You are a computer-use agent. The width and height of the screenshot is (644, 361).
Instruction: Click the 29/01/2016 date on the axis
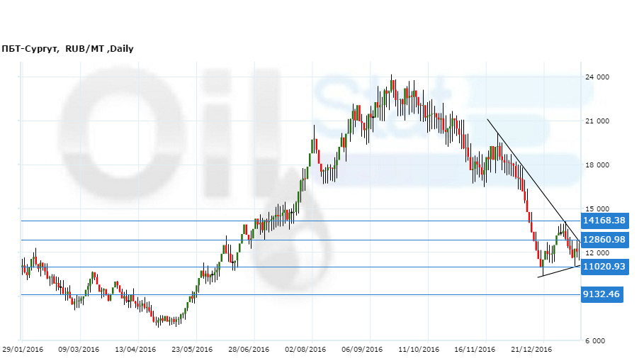pyautogui.click(x=22, y=349)
